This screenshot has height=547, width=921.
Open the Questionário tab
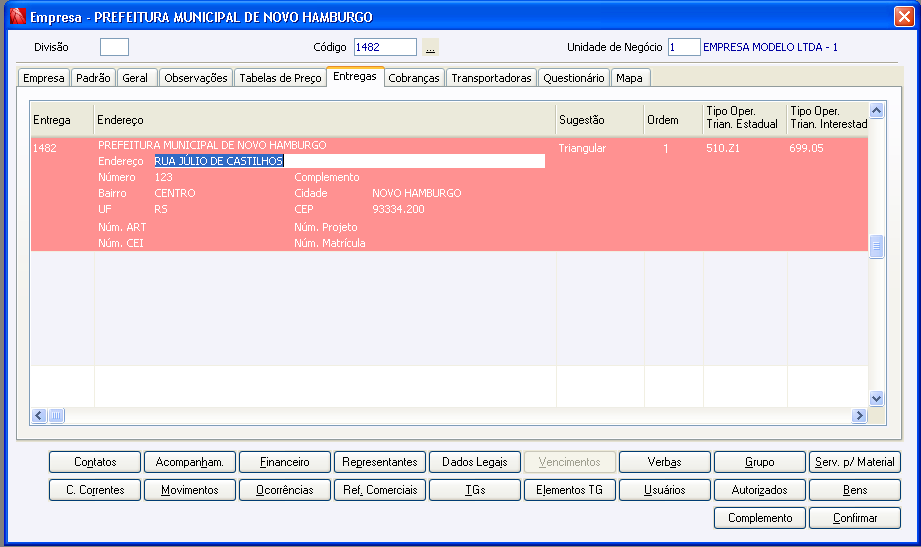pyautogui.click(x=574, y=78)
